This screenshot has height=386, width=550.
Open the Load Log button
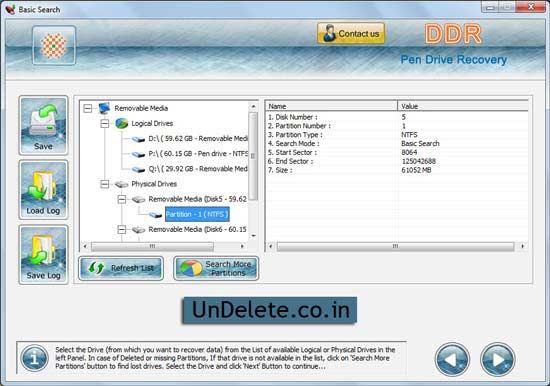coord(43,190)
